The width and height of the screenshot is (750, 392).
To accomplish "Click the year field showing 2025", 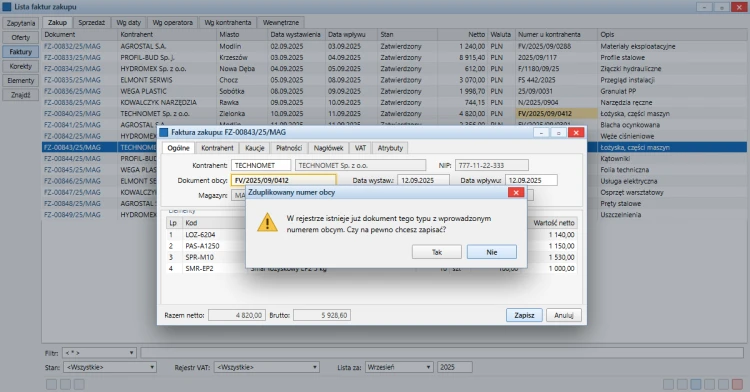I will 454,367.
